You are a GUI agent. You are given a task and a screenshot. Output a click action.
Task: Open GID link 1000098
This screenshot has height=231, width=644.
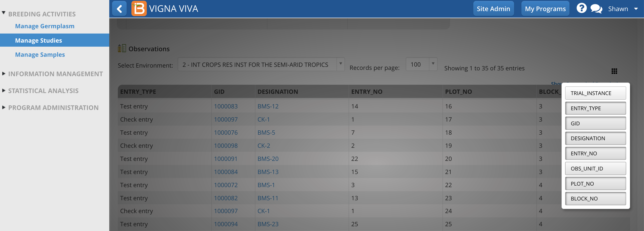(226, 146)
